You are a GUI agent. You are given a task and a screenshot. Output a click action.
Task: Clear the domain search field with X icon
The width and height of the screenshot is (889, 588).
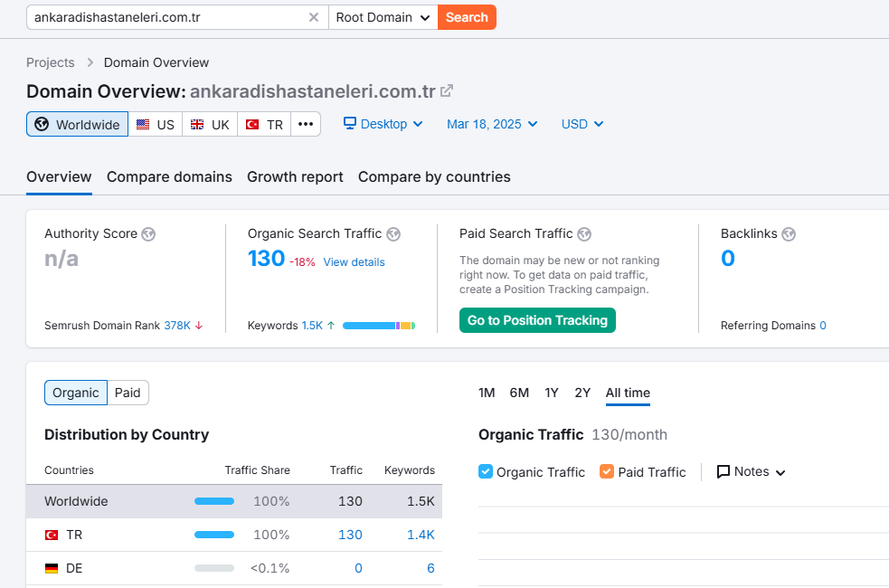pyautogui.click(x=314, y=17)
